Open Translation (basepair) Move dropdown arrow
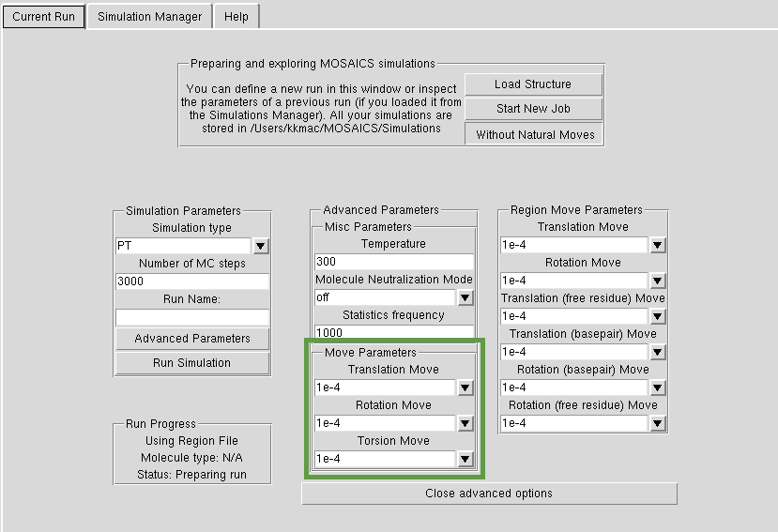This screenshot has width=778, height=532. tap(658, 352)
